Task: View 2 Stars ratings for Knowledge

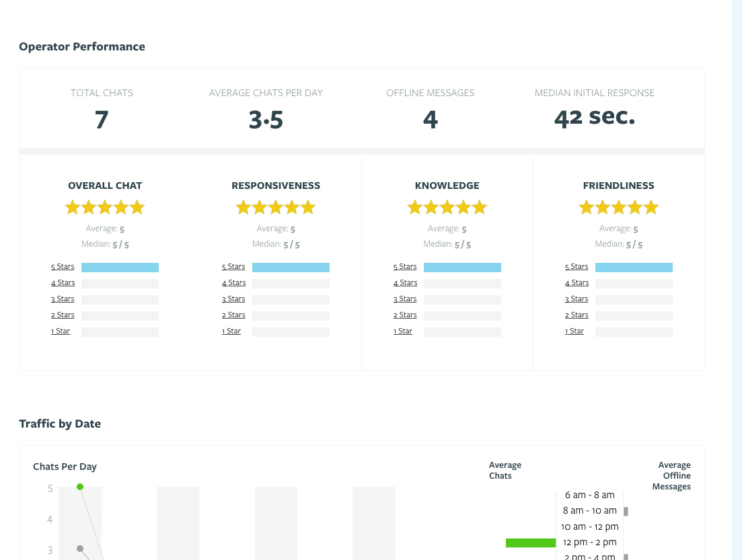Action: (x=405, y=315)
